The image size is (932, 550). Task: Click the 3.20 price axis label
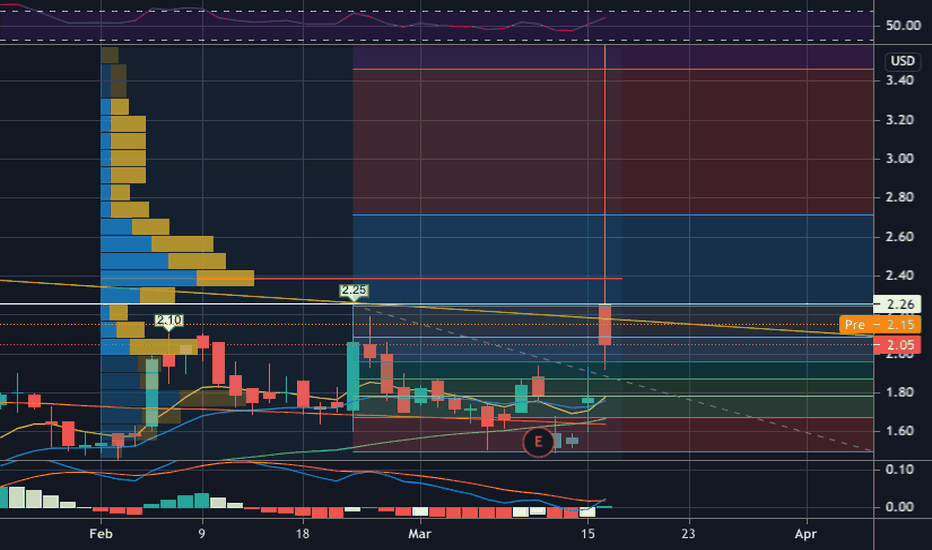[899, 120]
